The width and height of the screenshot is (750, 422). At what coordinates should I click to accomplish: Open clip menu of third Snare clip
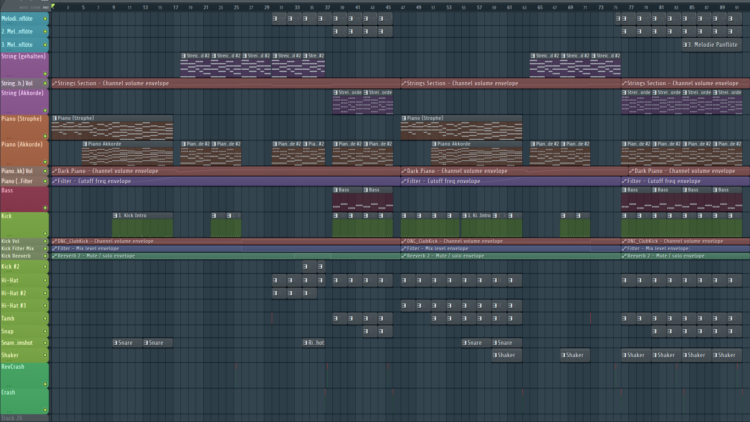(x=464, y=343)
